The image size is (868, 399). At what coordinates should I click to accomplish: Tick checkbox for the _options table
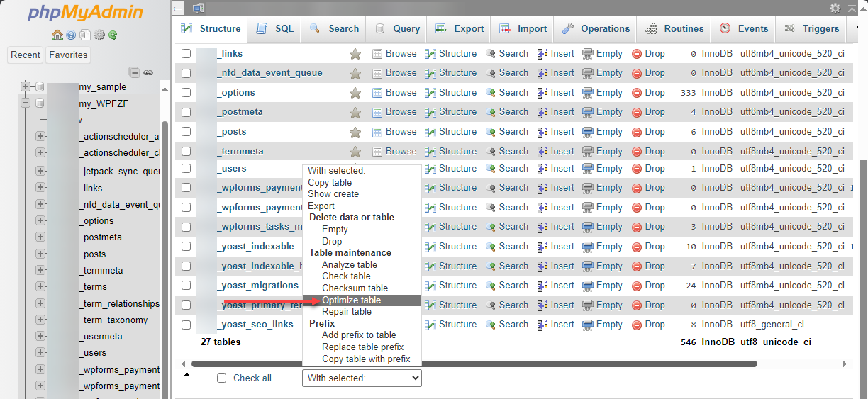pyautogui.click(x=186, y=92)
